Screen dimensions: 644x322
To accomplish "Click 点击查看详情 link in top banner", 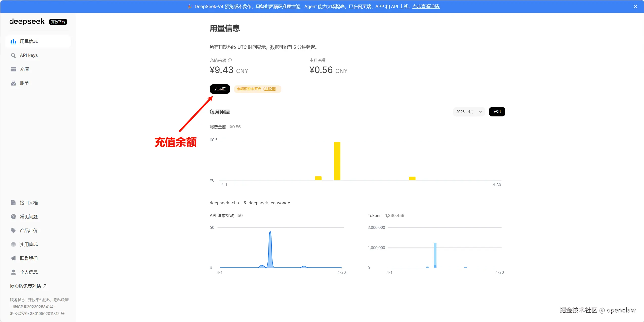I will [426, 7].
